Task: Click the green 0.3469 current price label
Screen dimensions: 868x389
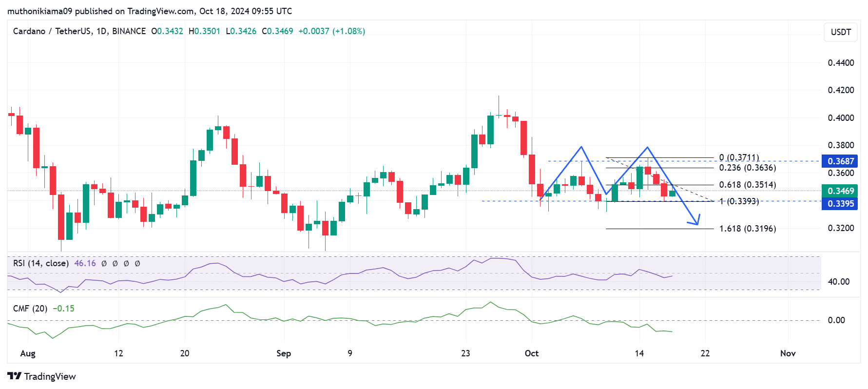Action: (x=840, y=191)
